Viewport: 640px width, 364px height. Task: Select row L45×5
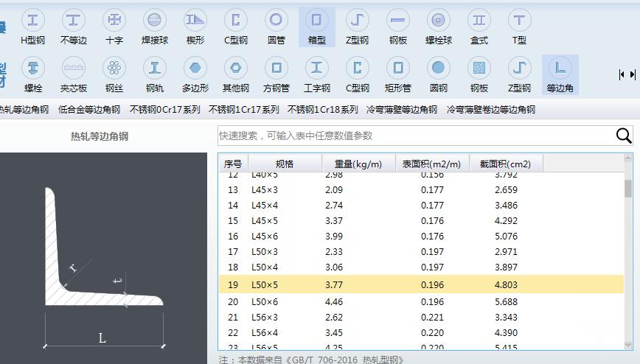point(421,221)
